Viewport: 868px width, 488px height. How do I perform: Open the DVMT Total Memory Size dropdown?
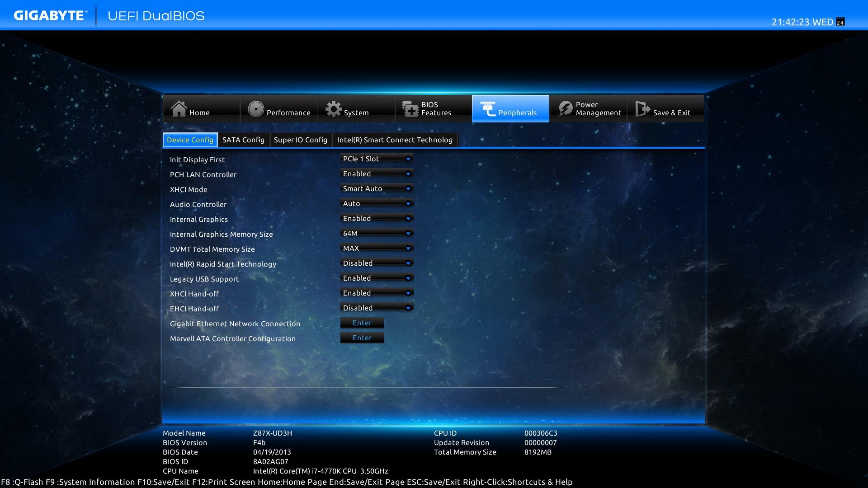377,248
